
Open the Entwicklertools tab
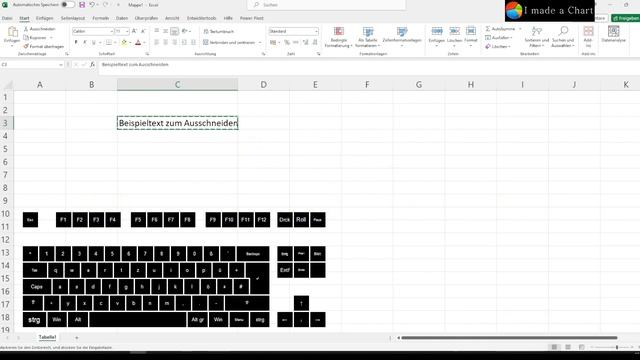(x=201, y=18)
